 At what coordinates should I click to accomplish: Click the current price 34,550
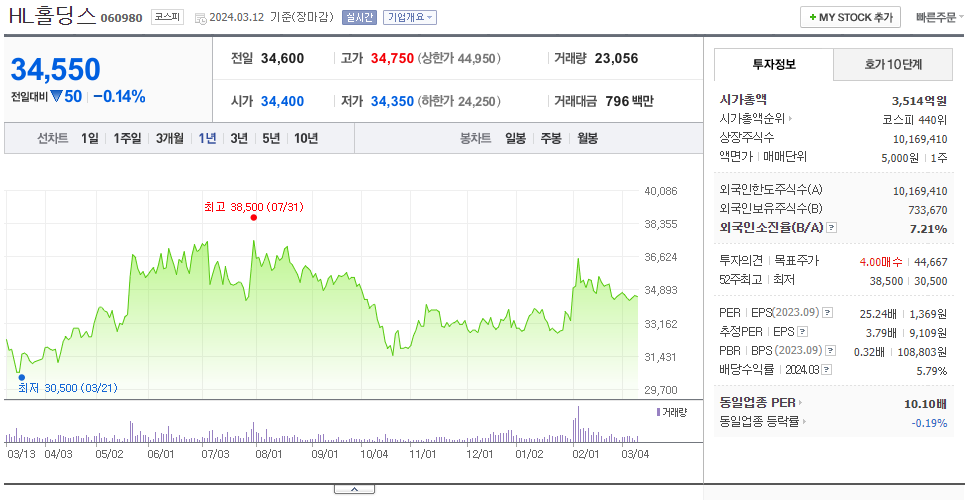point(56,70)
